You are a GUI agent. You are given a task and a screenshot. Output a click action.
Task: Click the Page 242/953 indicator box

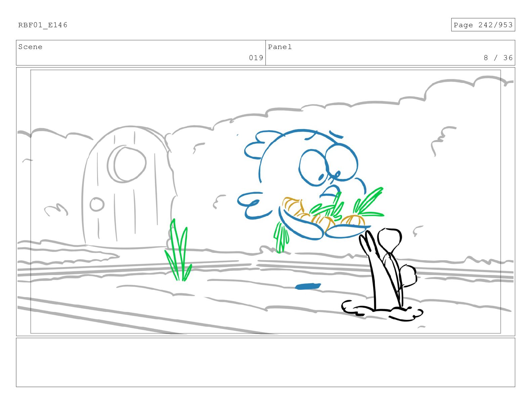coord(483,25)
